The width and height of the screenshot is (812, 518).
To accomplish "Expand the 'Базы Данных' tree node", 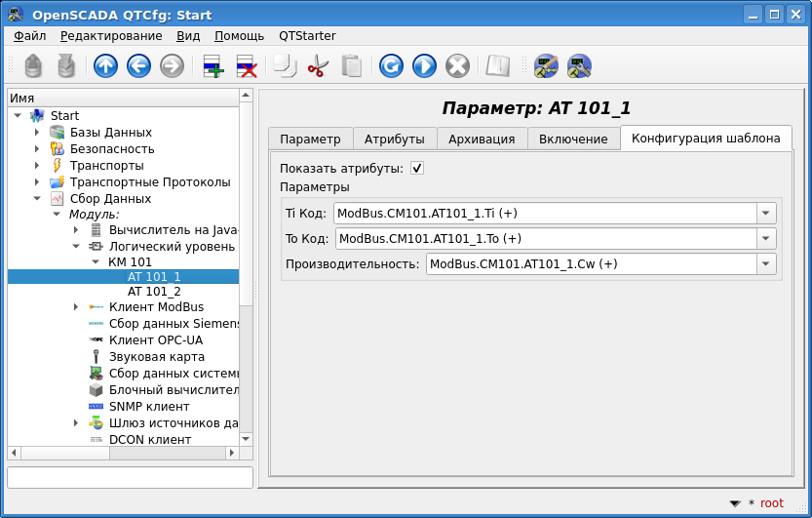I will click(37, 133).
